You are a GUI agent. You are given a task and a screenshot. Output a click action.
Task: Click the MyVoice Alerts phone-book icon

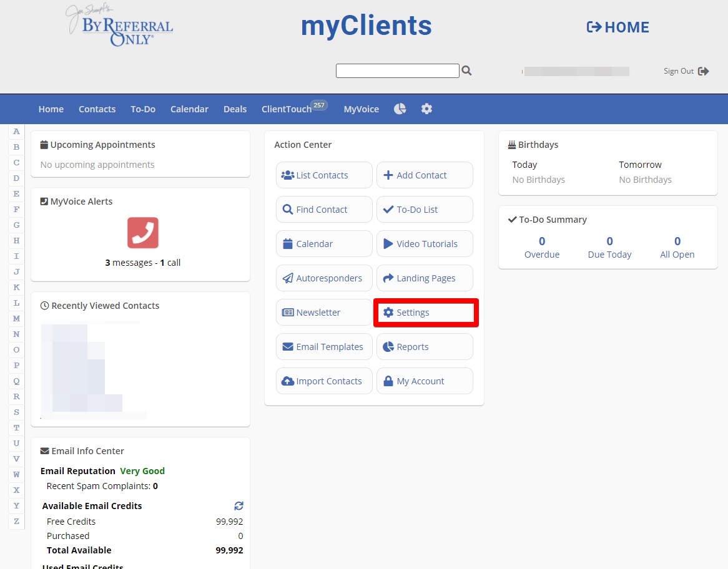[x=44, y=202]
